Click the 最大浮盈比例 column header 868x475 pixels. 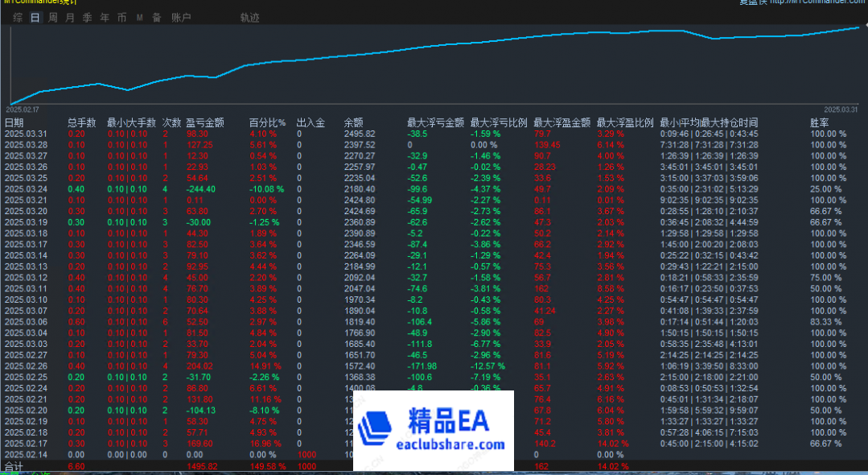(625, 122)
